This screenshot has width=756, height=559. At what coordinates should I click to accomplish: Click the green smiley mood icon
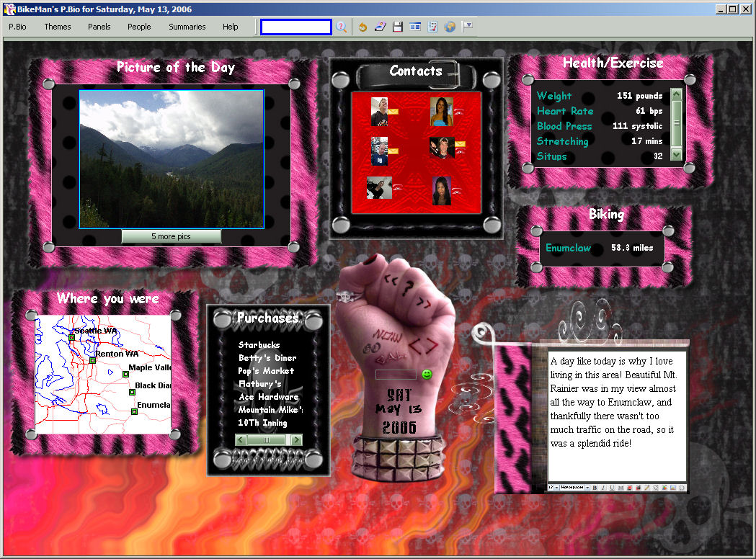pyautogui.click(x=427, y=375)
